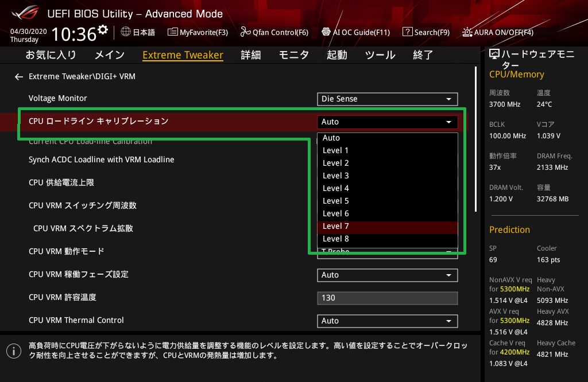Viewport: 588px width, 382px height.
Task: Click the info icon in help bar
Action: tap(14, 351)
